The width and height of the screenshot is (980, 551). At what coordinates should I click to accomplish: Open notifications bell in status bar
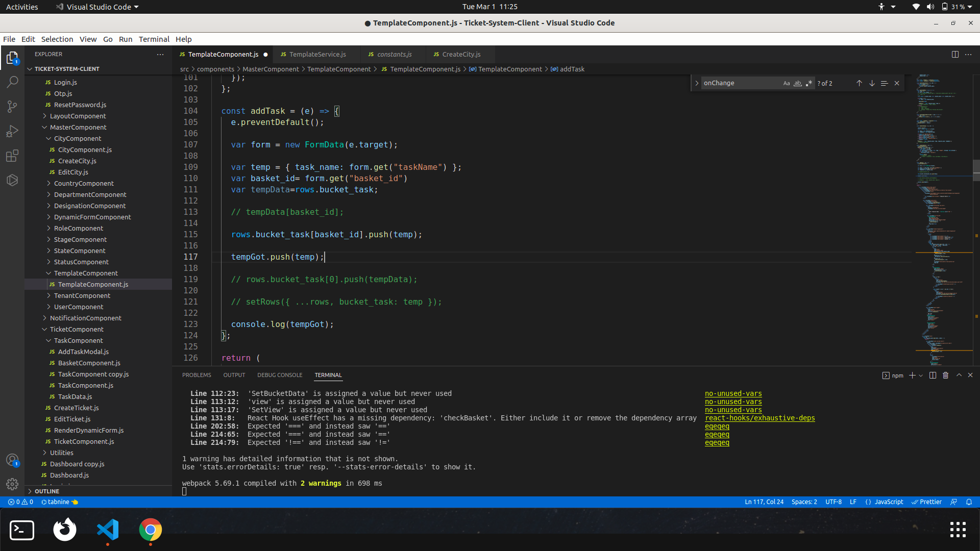[969, 502]
